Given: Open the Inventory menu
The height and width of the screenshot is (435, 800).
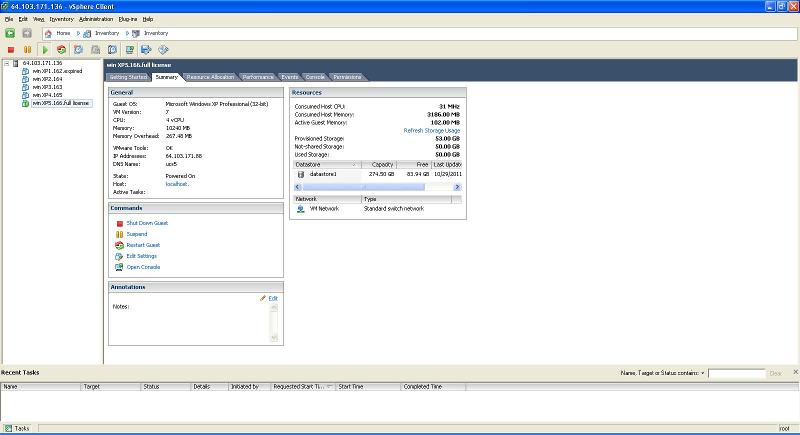Looking at the screenshot, I should coord(62,19).
